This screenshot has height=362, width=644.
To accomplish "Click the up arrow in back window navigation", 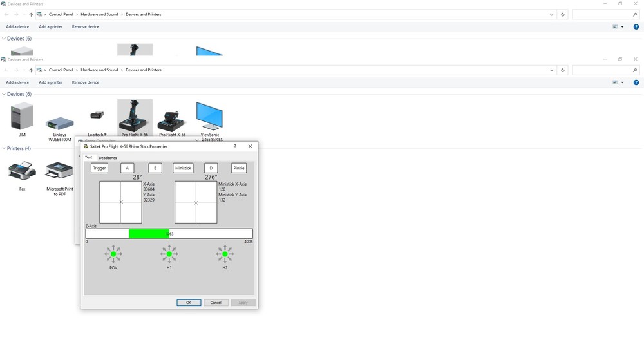I will pyautogui.click(x=31, y=14).
